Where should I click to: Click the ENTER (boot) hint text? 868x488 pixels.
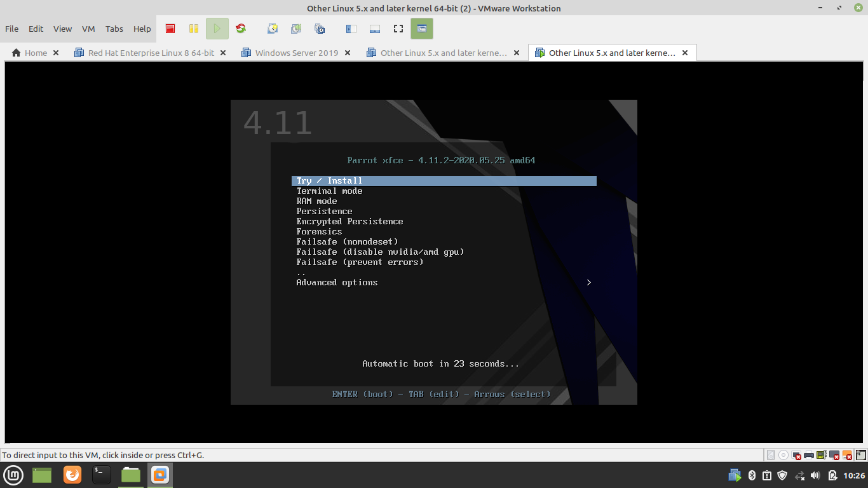click(x=363, y=395)
